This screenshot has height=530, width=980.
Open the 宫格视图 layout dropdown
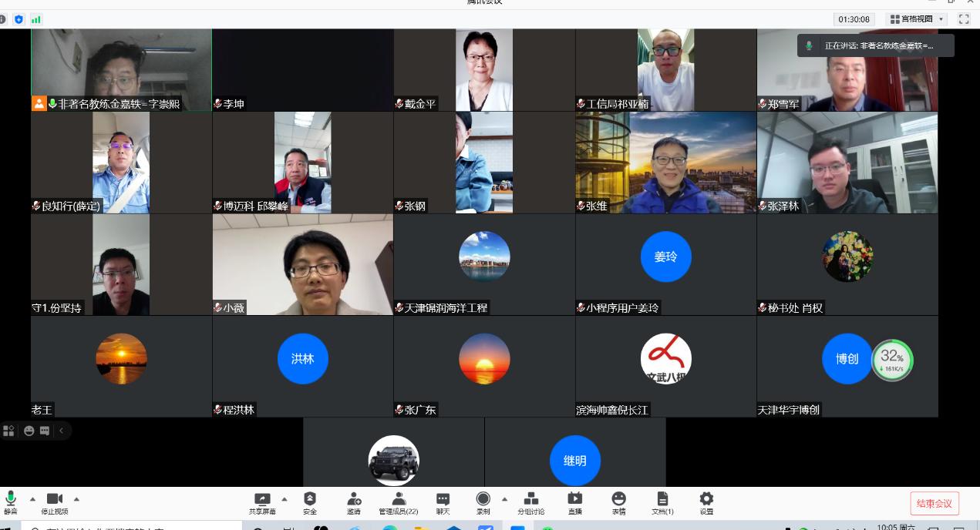click(917, 19)
